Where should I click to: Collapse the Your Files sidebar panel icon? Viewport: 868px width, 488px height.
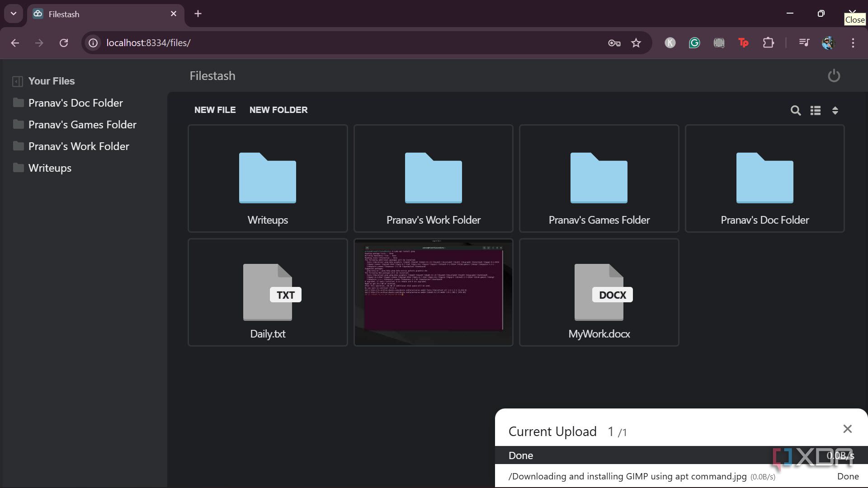coord(18,81)
